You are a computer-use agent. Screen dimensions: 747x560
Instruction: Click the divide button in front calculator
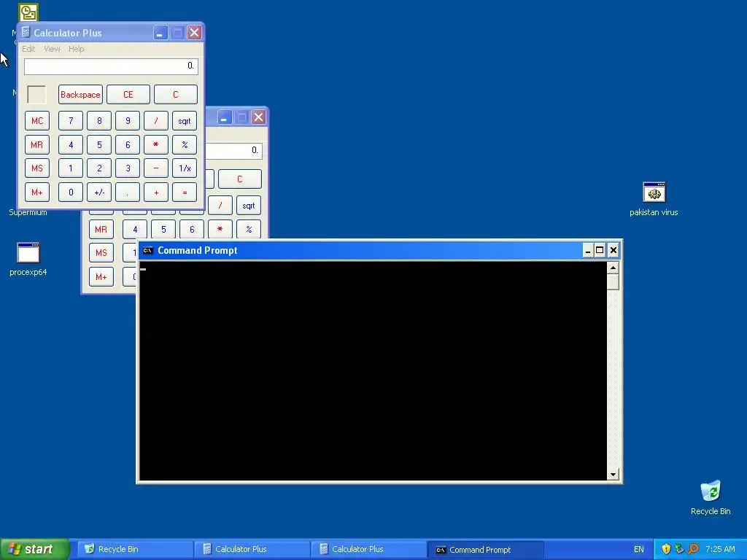[156, 121]
